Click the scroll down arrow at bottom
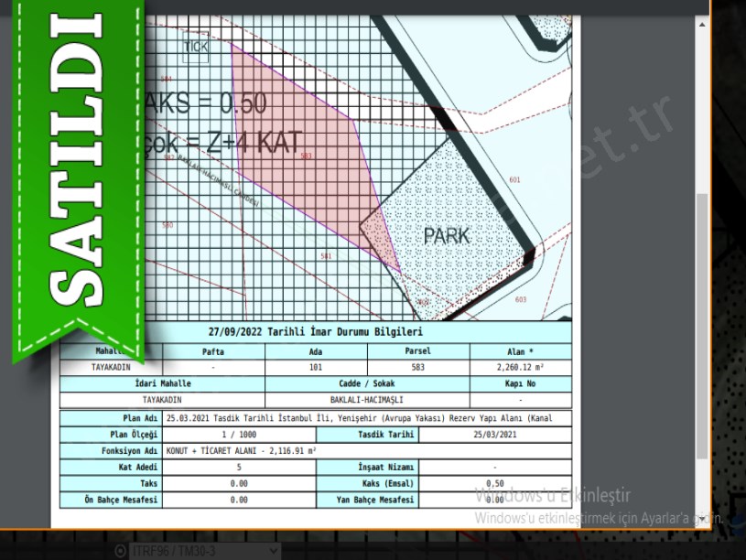 click(x=703, y=519)
